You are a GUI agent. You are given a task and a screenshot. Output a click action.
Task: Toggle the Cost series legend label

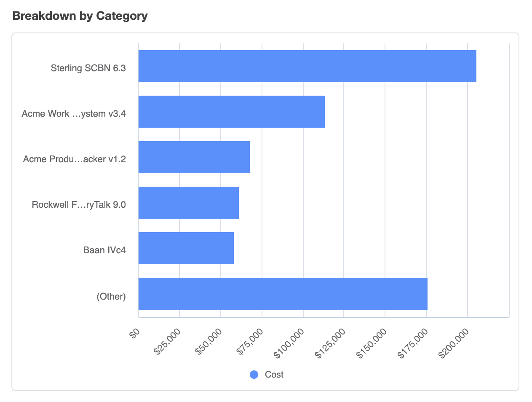(274, 375)
